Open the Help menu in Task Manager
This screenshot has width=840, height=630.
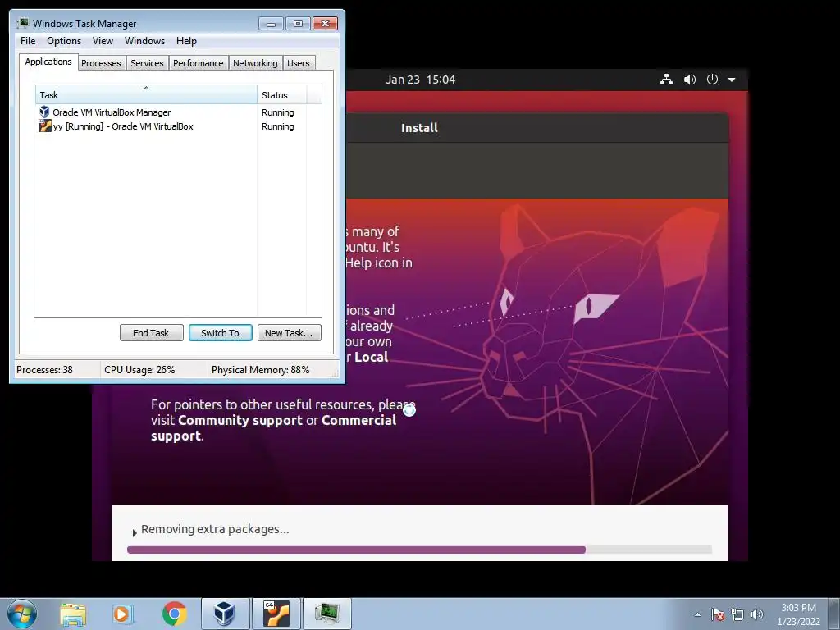186,41
